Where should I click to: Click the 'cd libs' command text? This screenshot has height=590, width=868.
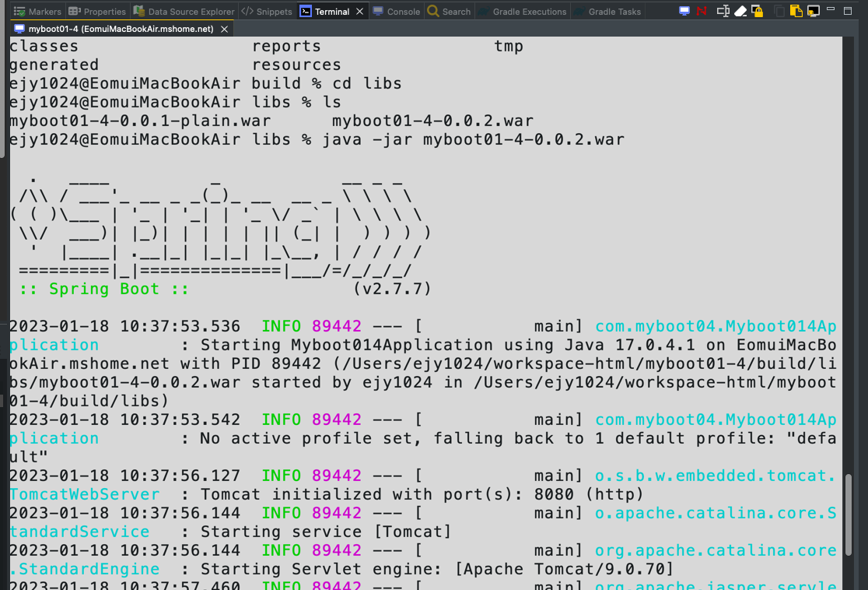point(367,83)
